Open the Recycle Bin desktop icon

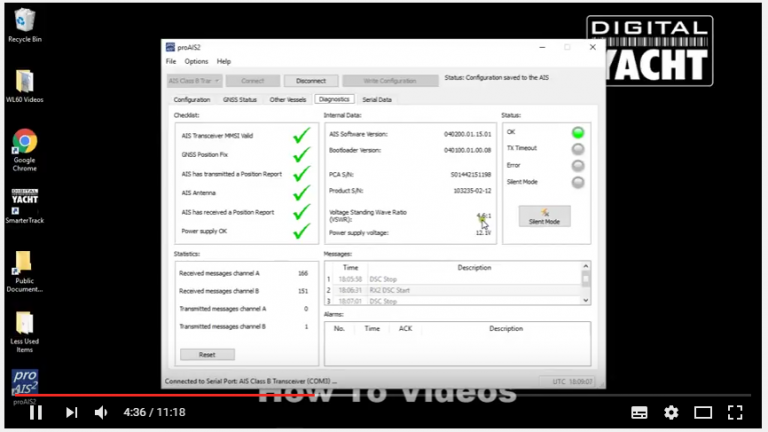[x=24, y=21]
